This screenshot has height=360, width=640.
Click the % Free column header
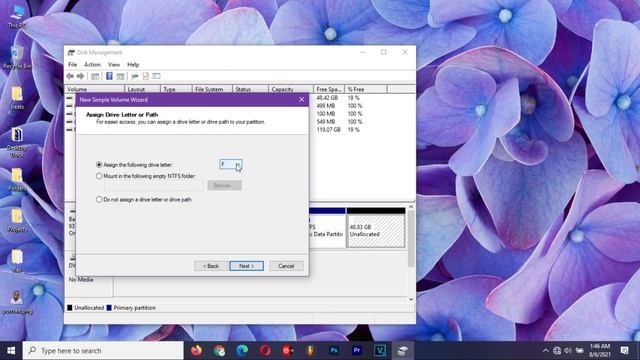click(366, 89)
